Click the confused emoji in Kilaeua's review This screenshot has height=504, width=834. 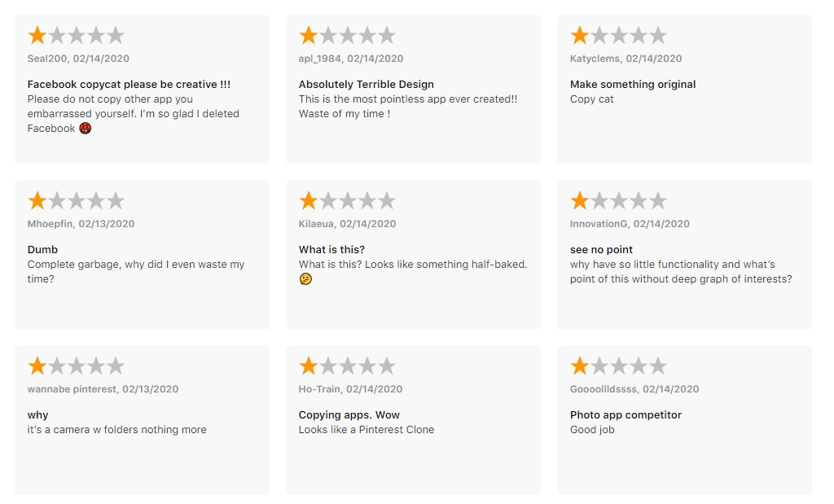(305, 279)
